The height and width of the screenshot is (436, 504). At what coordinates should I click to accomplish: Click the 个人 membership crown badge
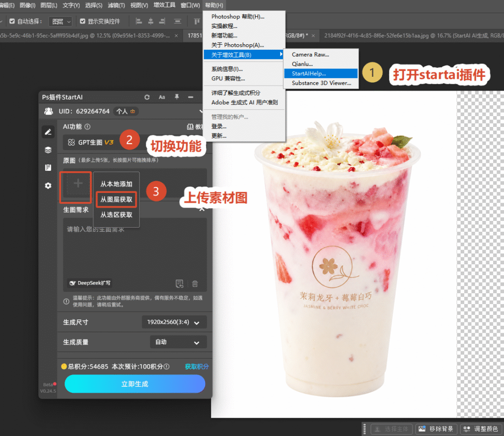(x=126, y=111)
